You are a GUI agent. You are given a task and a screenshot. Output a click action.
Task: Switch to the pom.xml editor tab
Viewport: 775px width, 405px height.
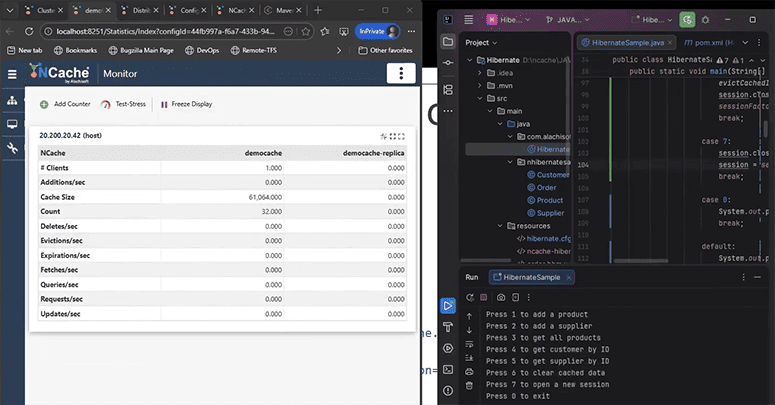(x=707, y=43)
